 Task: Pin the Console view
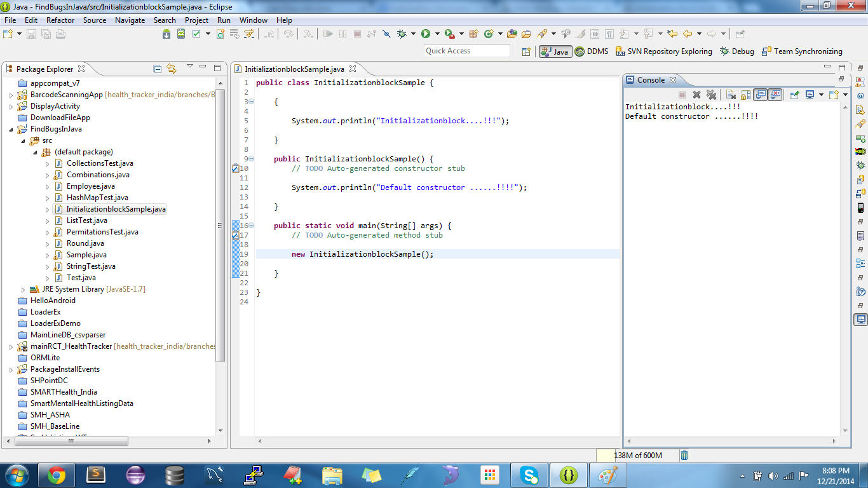click(794, 95)
